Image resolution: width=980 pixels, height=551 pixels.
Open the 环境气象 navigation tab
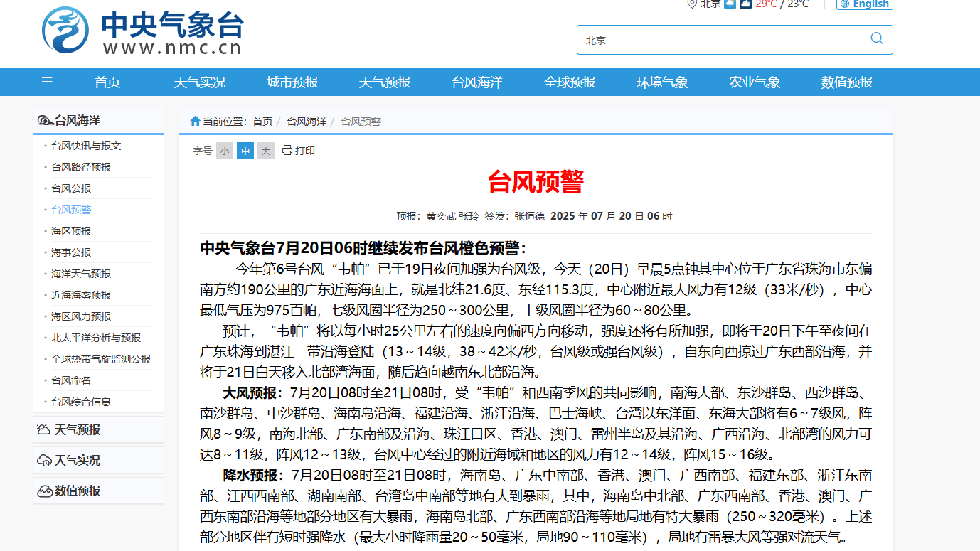pos(662,82)
